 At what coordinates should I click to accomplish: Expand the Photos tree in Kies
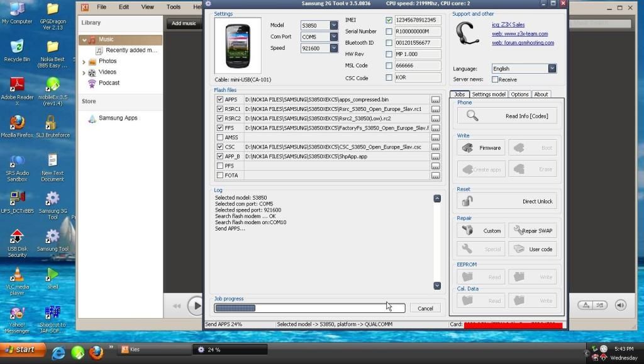[x=84, y=62]
